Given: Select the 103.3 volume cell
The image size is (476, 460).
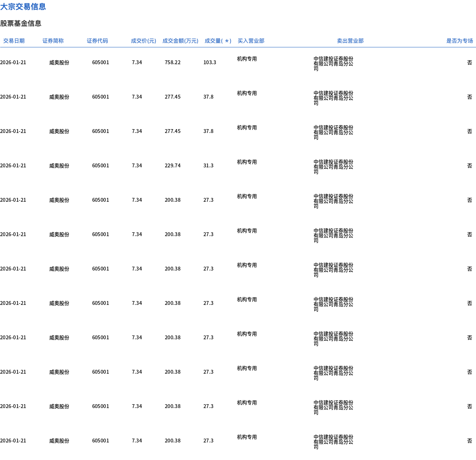Looking at the screenshot, I should [x=210, y=63].
